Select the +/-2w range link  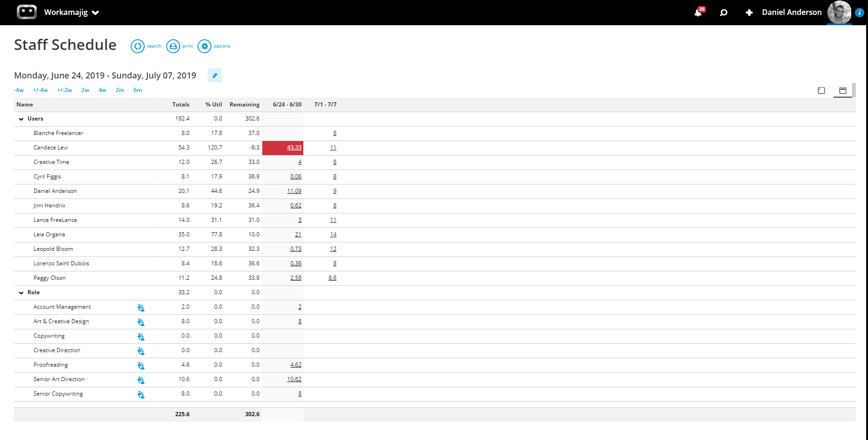[64, 90]
